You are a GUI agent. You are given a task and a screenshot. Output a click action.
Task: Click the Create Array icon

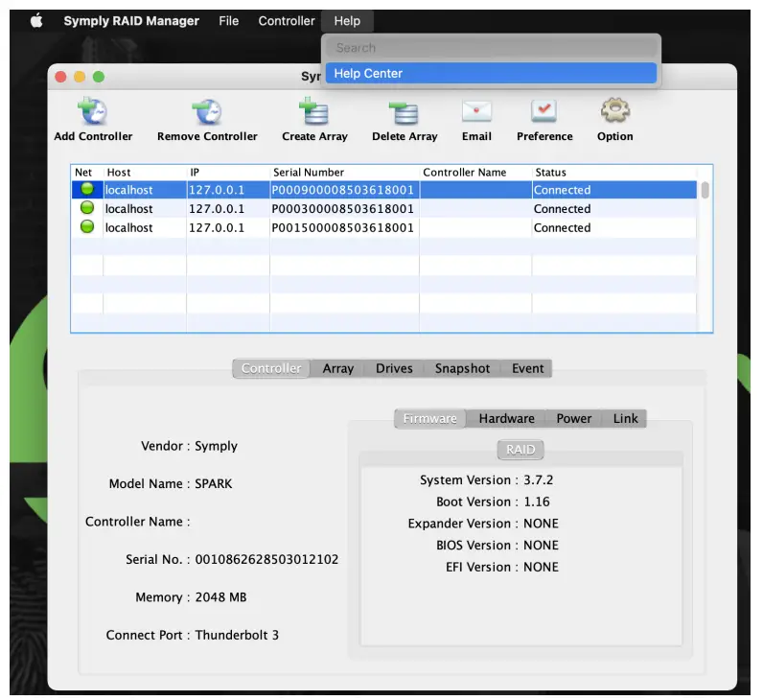[x=313, y=111]
